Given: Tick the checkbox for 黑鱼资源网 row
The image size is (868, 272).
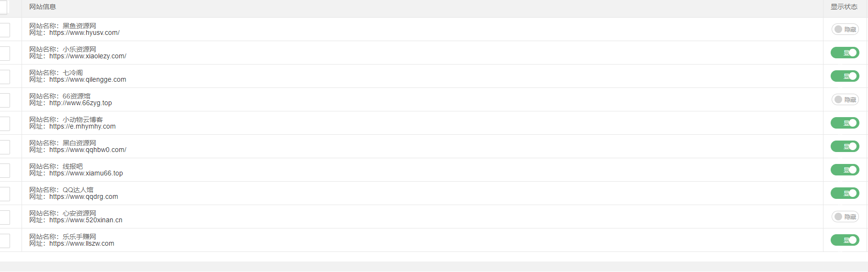Looking at the screenshot, I should [x=4, y=30].
